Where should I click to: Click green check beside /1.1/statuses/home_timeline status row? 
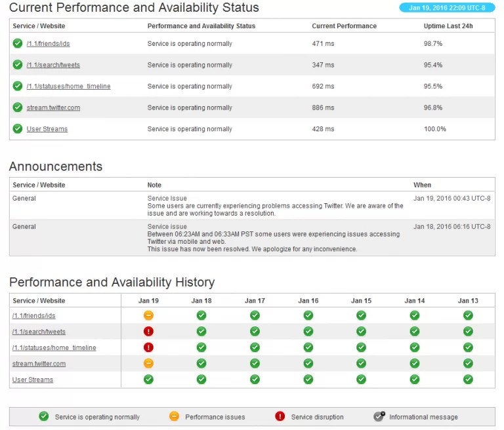coord(17,86)
